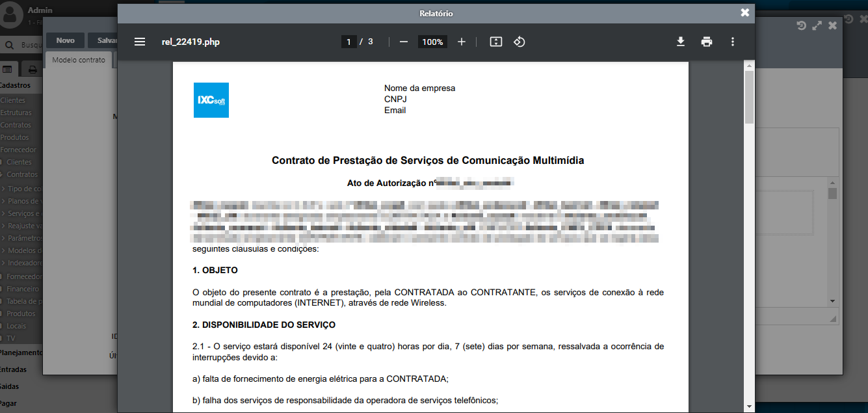Select the list view icon tab in the sidebar
The height and width of the screenshot is (413, 868).
point(7,69)
